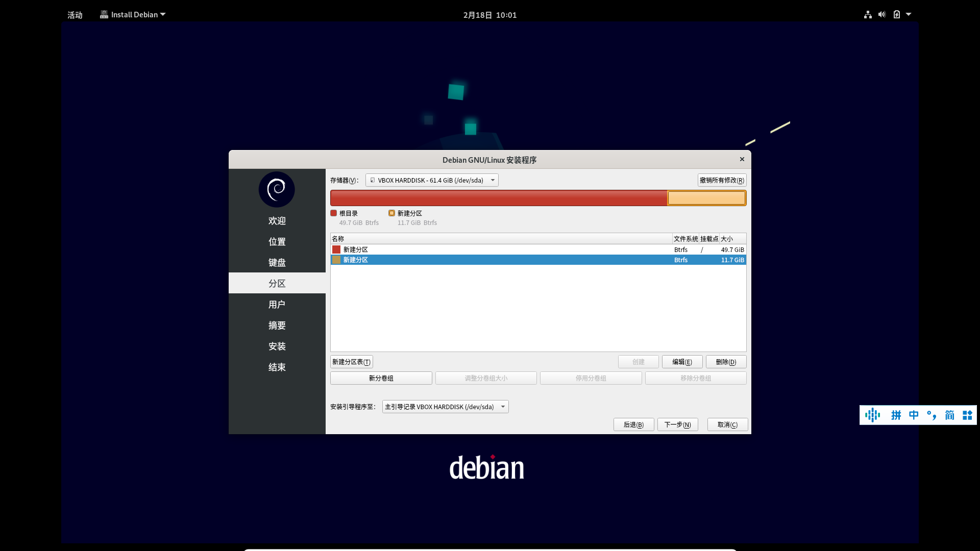Viewport: 980px width, 551px height.
Task: Click the Install Debian application icon
Action: (x=104, y=14)
